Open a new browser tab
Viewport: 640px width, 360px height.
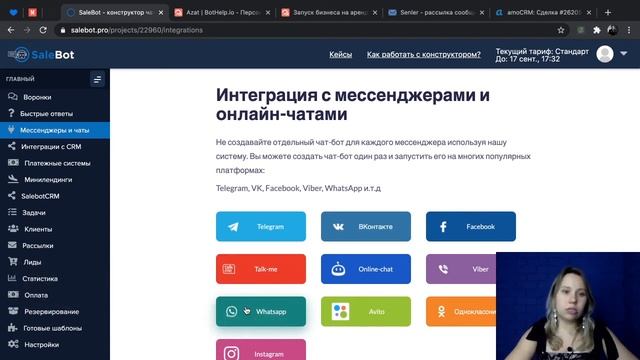pyautogui.click(x=608, y=12)
